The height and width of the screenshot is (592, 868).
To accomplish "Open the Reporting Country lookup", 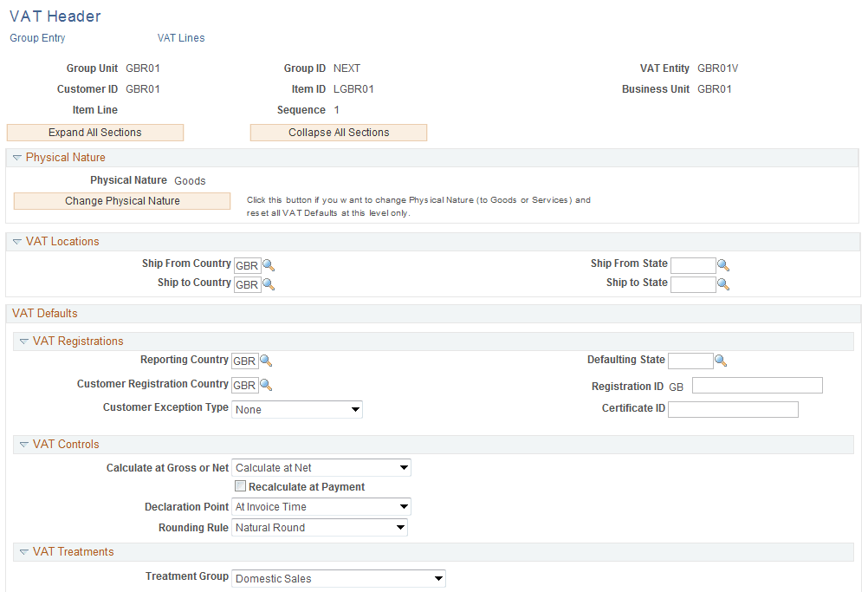I will point(267,361).
